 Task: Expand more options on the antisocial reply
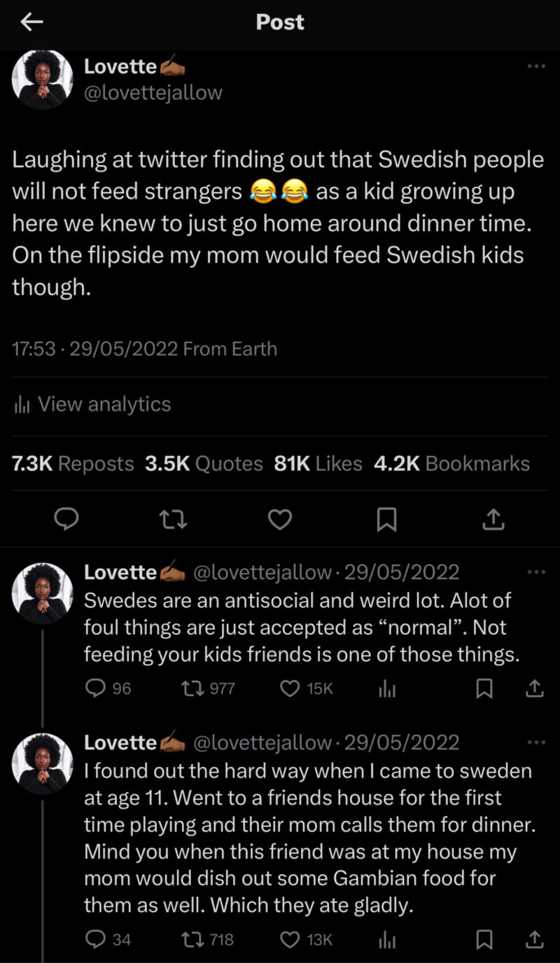pyautogui.click(x=536, y=572)
